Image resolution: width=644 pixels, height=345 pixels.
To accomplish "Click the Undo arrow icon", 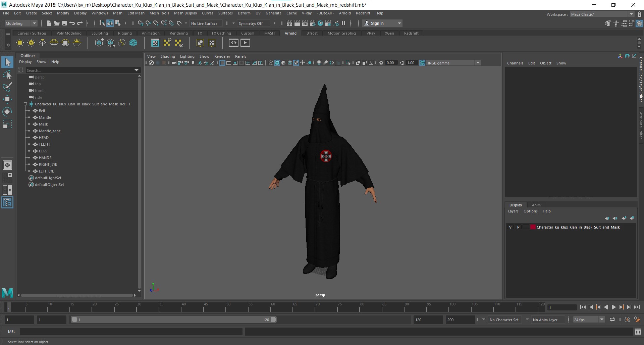I will 72,23.
